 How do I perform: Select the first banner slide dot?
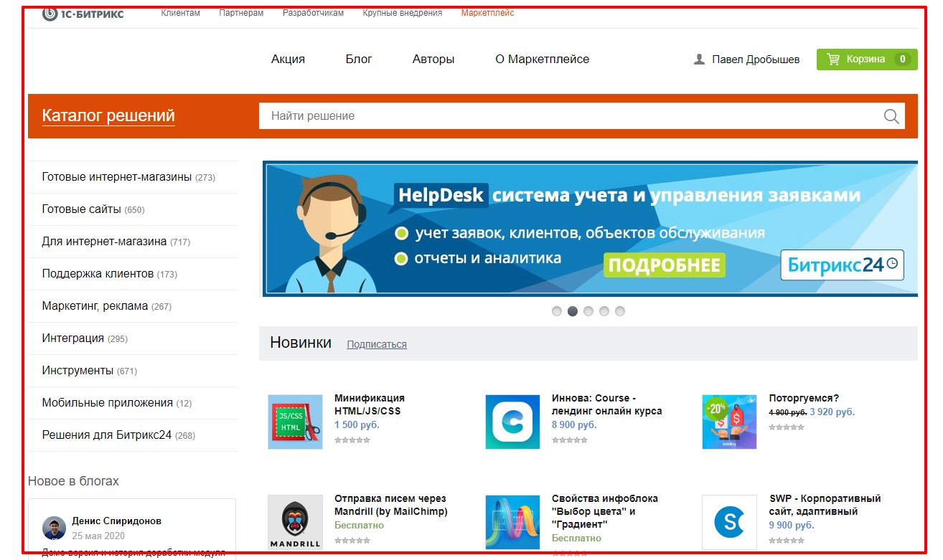(557, 311)
